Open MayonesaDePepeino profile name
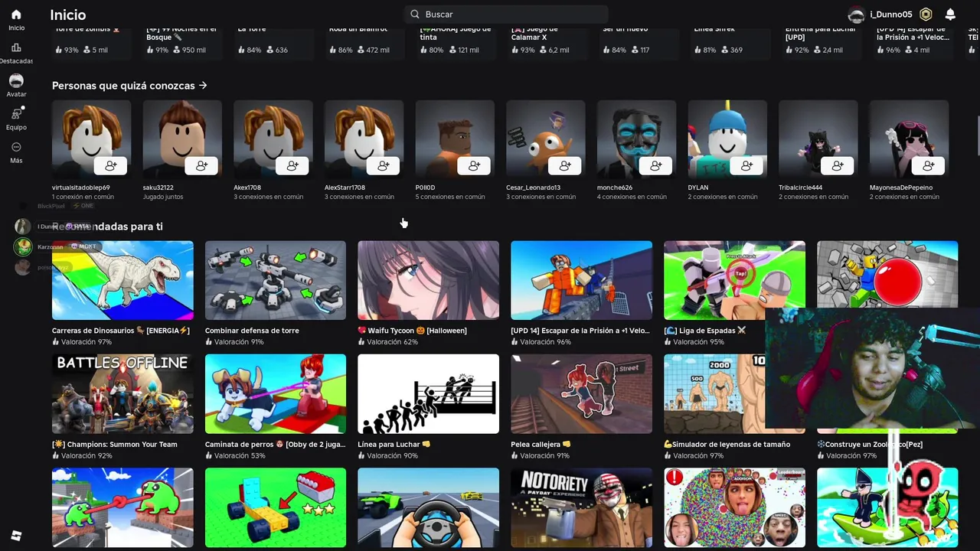The width and height of the screenshot is (980, 551). pyautogui.click(x=901, y=187)
